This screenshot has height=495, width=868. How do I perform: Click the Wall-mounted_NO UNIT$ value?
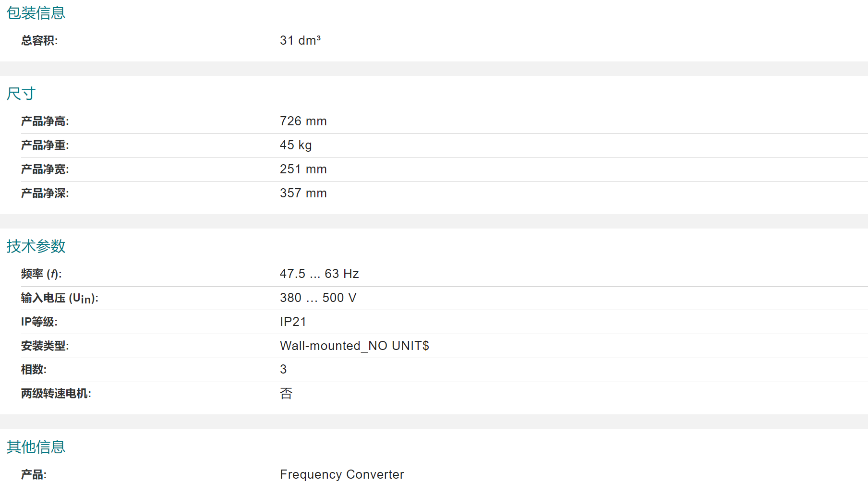(354, 346)
